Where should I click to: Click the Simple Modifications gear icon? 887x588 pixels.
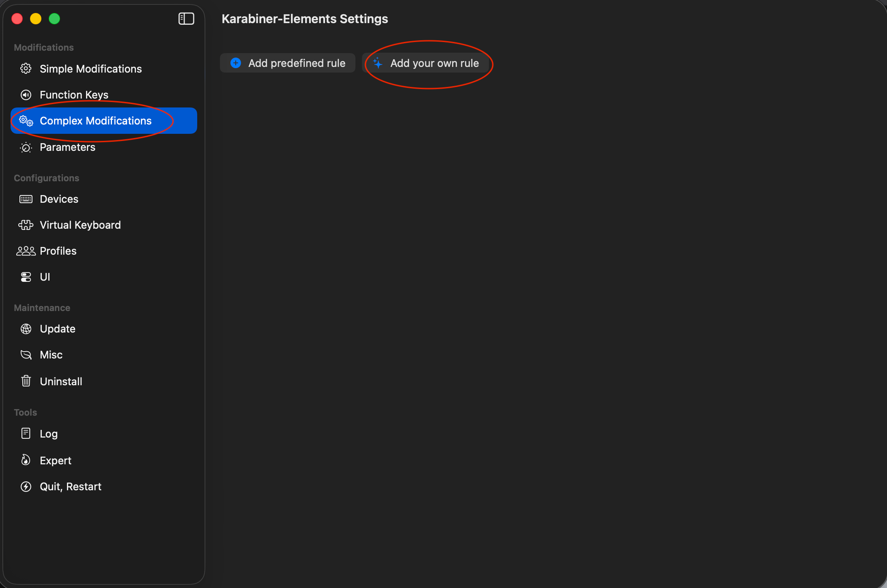point(26,69)
